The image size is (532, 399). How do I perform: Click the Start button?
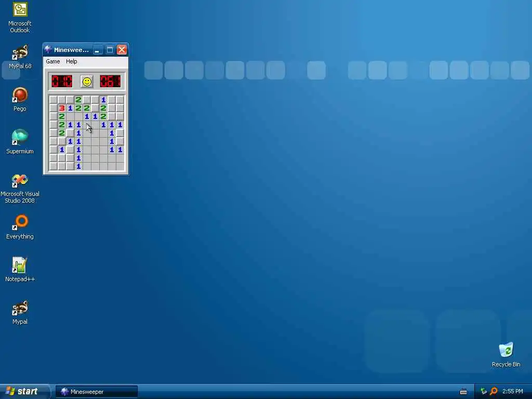pos(24,392)
